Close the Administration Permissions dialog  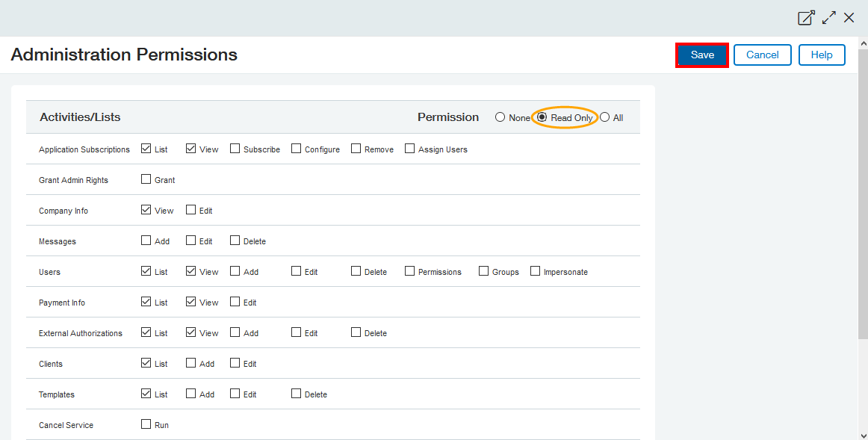click(849, 18)
